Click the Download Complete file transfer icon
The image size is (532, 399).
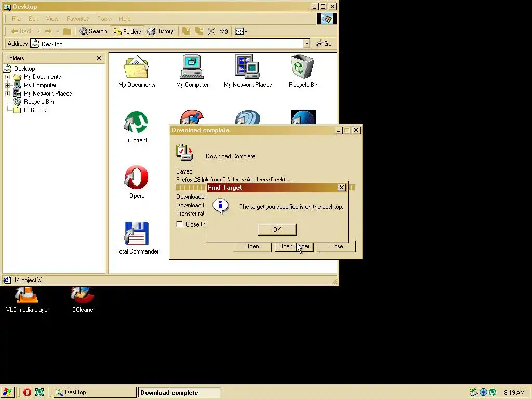184,152
